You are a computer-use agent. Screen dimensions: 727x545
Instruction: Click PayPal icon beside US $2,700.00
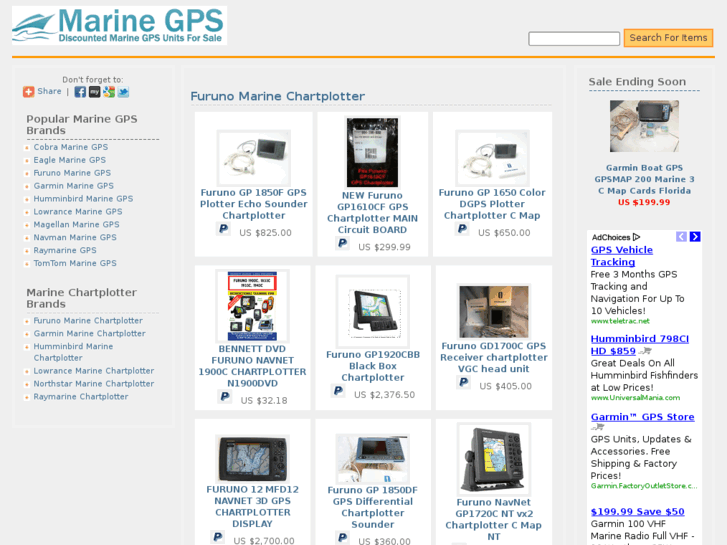(x=218, y=537)
